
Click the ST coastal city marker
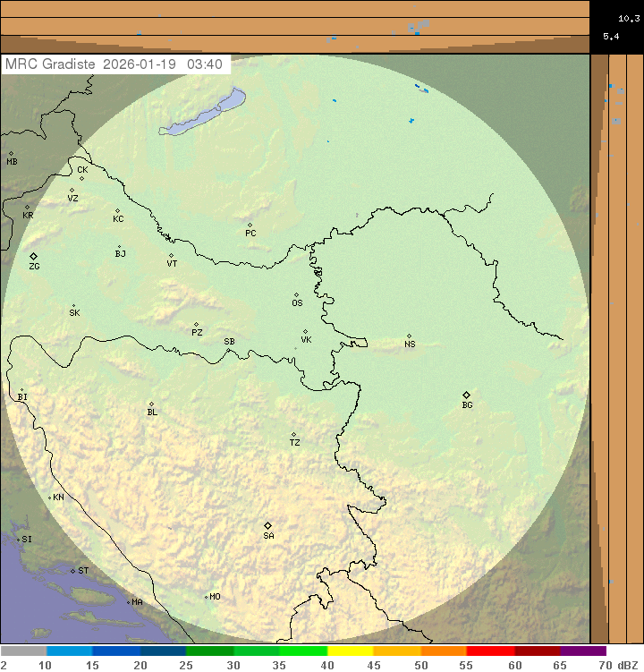[73, 570]
